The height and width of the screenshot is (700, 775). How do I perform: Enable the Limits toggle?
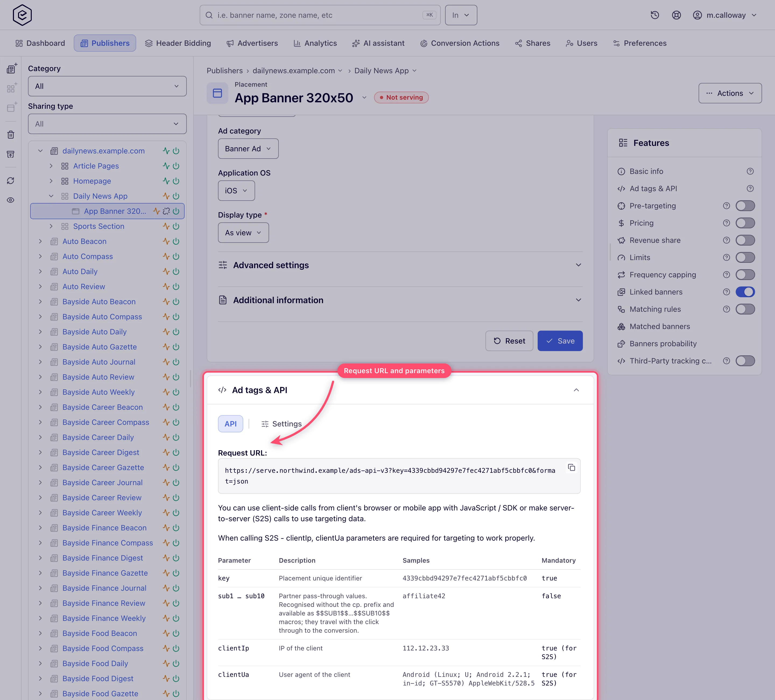click(745, 257)
